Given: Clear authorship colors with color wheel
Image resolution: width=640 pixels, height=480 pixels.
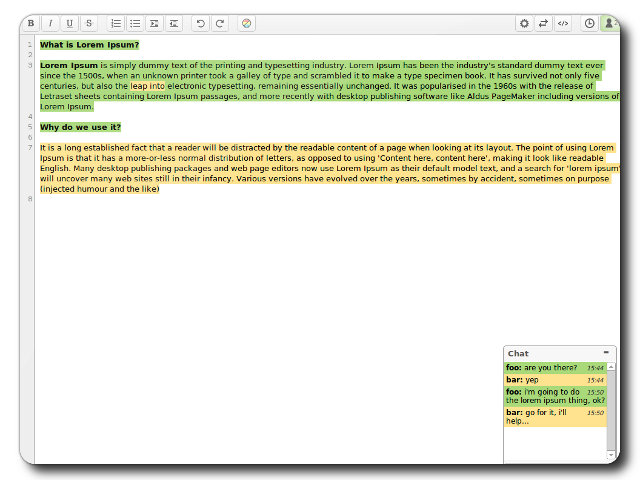Looking at the screenshot, I should point(247,23).
